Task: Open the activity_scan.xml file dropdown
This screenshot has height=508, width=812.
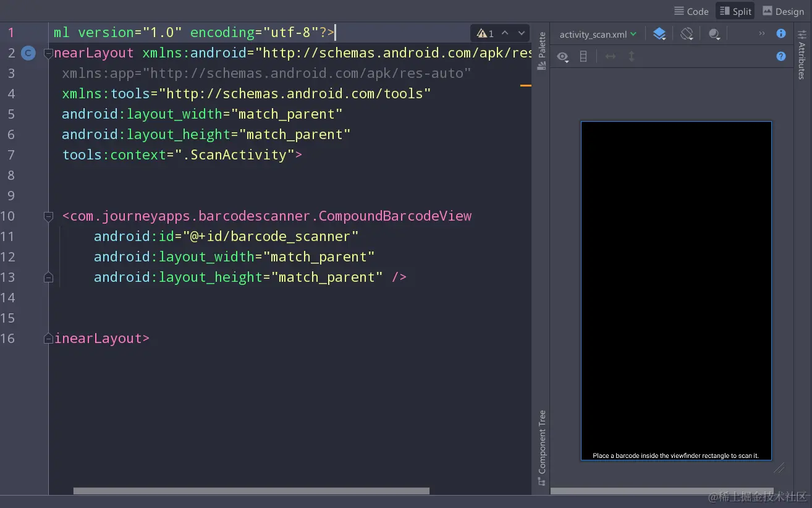Action: [598, 35]
